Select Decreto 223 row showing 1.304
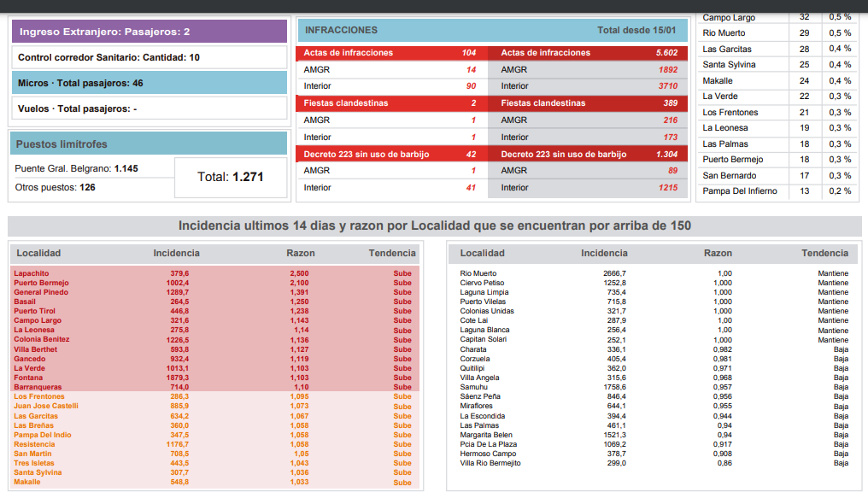Screen dimensions: 868x498 (588, 155)
